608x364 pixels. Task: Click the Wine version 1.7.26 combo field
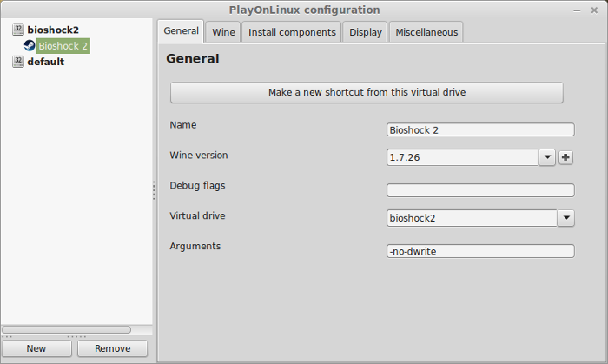[462, 157]
